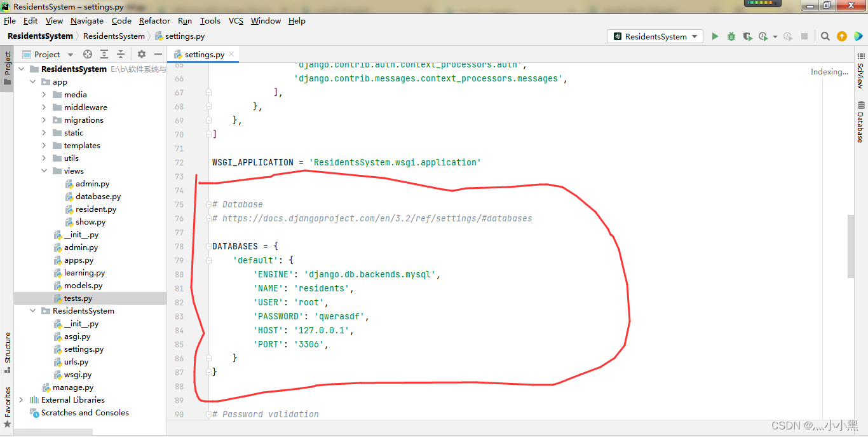This screenshot has height=437, width=868.
Task: Open Project panel gear settings
Action: pyautogui.click(x=142, y=54)
